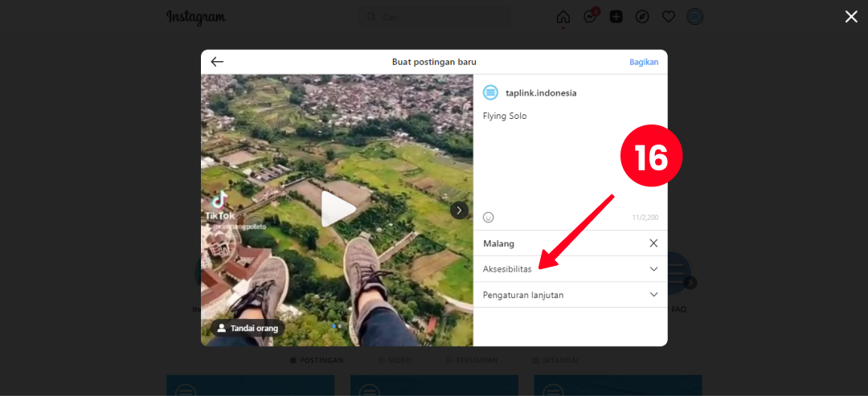
Task: Open the Explore compass icon
Action: 642,17
